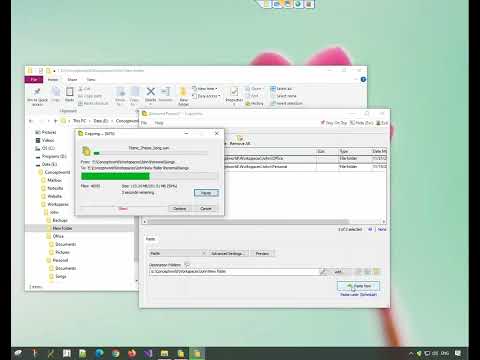This screenshot has height=360, width=480.
Task: Select Workspaces in the Explorer tree
Action: 58,204
